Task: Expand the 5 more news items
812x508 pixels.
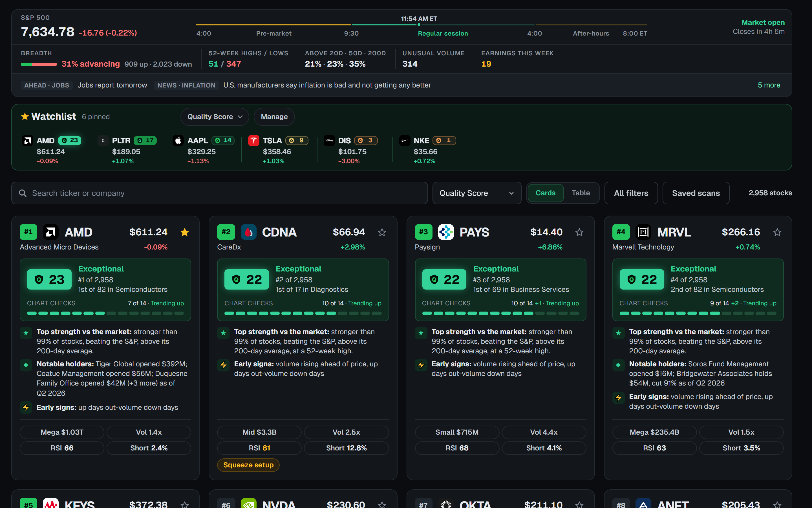Action: 769,85
